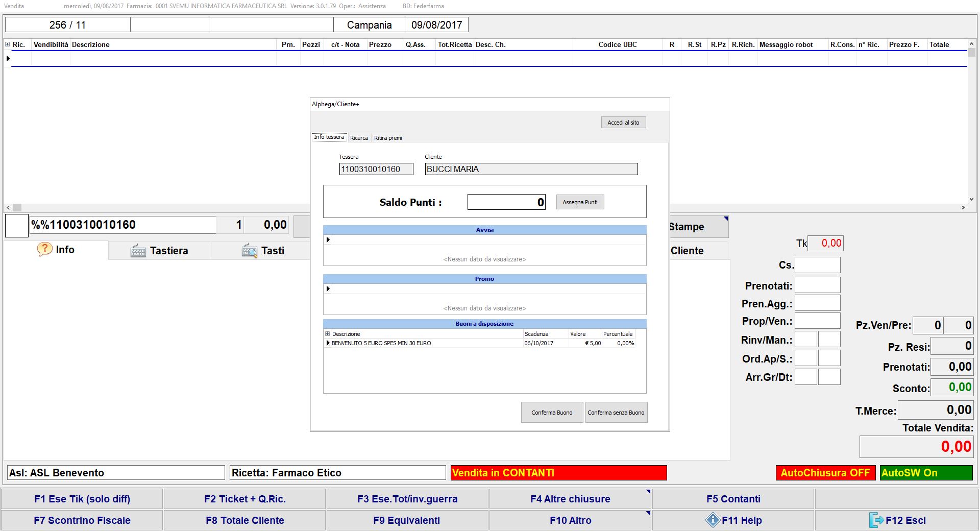Expand the F4 Altre chiusure menu
This screenshot has height=531, width=980.
[x=570, y=499]
